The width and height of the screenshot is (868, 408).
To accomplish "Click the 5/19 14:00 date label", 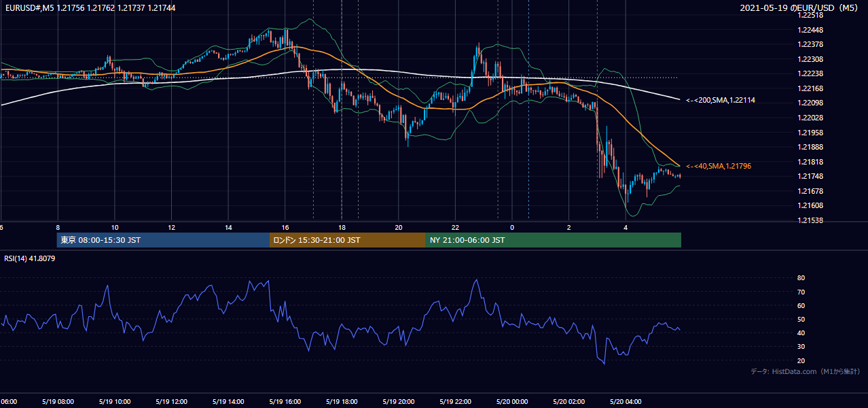I will click(x=228, y=401).
